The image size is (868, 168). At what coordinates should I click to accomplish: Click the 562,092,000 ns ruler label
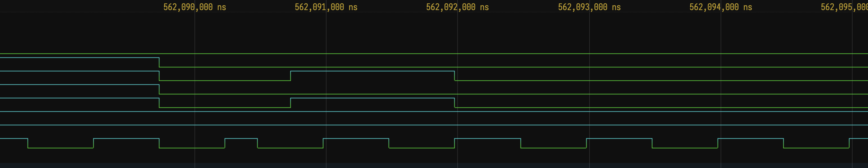[x=457, y=7]
